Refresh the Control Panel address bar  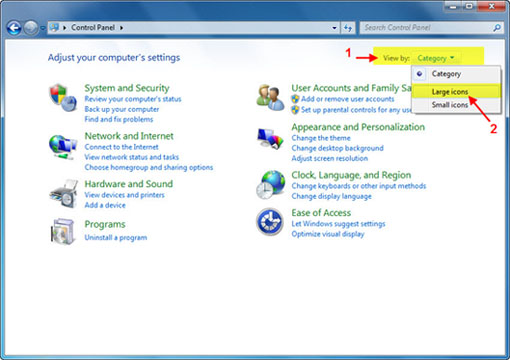tap(348, 28)
